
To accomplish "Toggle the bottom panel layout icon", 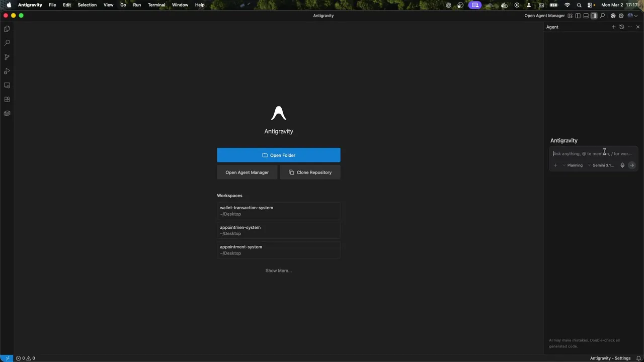I will [586, 16].
